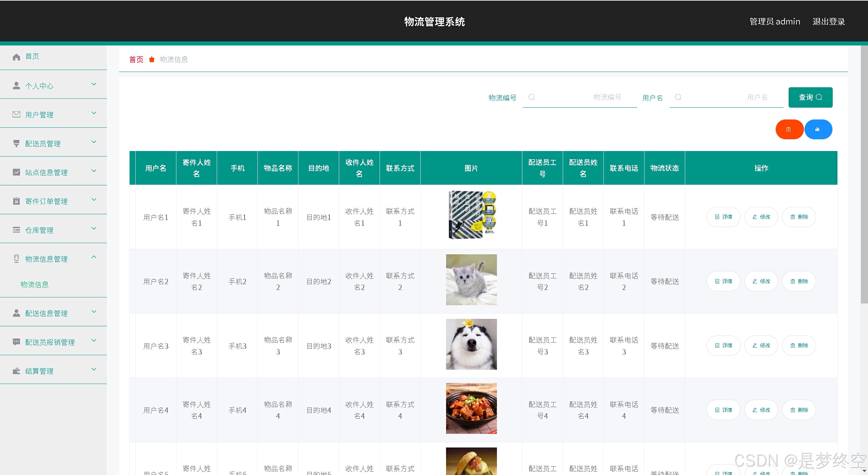Expand the 配送信息管理 chevron
This screenshot has width=868, height=475.
tap(94, 312)
